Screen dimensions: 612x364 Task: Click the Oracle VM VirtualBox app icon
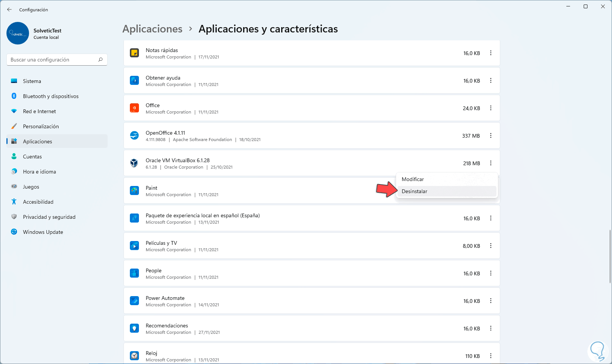134,163
